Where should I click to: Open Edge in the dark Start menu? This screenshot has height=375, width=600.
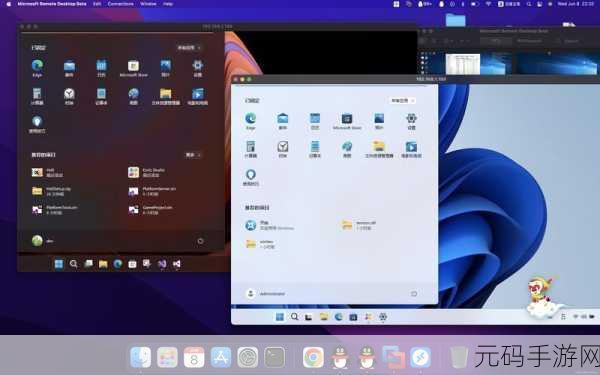pos(37,68)
